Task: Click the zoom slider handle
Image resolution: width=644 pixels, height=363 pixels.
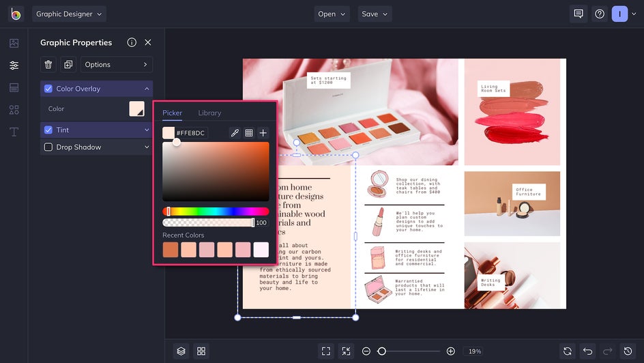Action: [381, 351]
